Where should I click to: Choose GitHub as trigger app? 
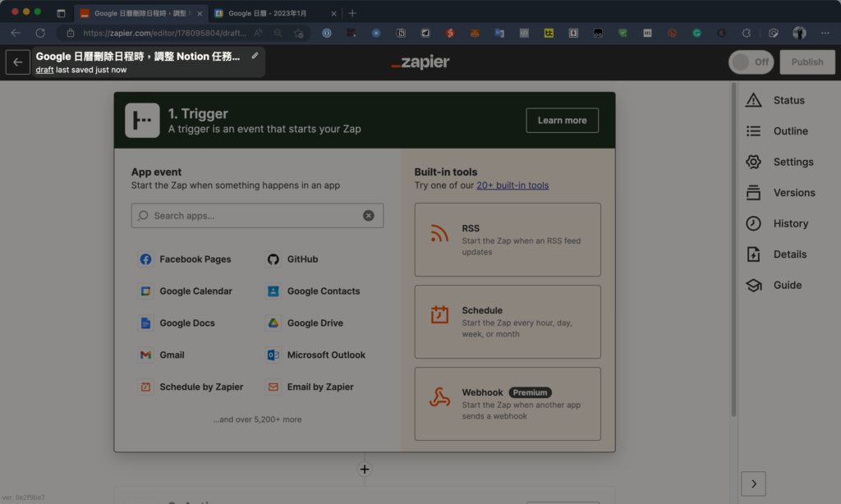tap(292, 259)
